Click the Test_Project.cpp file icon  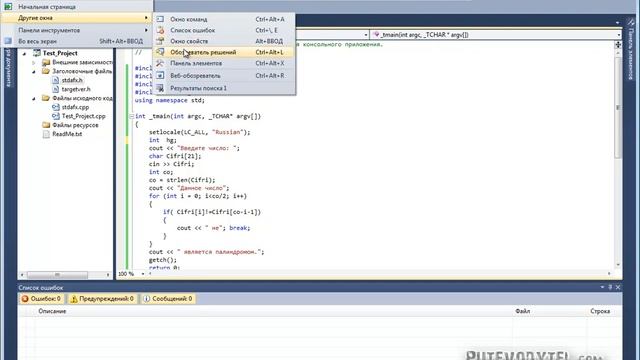point(56,116)
